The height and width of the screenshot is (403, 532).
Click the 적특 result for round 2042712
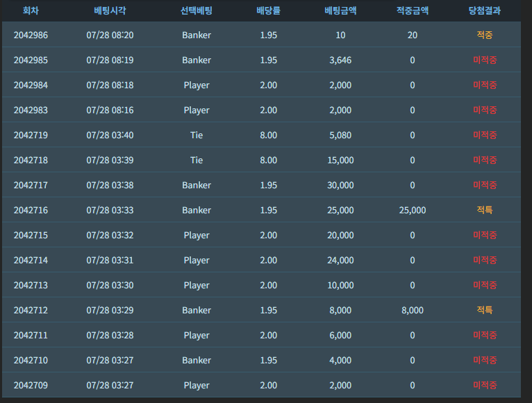[x=485, y=310]
